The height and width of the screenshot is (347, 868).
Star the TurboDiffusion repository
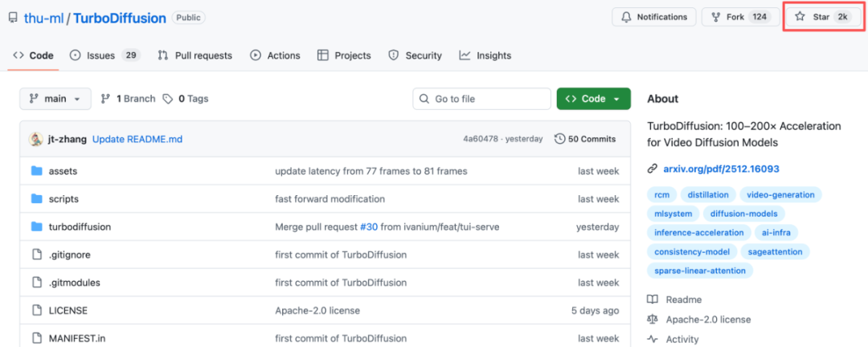821,17
